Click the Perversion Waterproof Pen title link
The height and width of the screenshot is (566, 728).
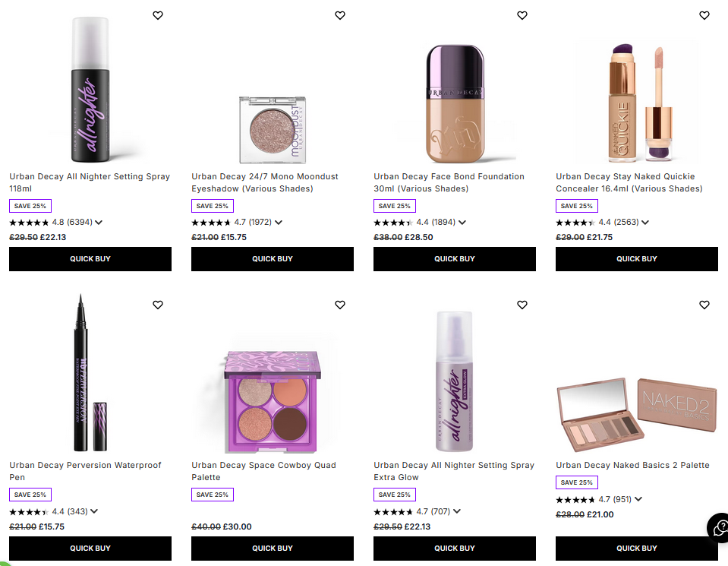(84, 471)
